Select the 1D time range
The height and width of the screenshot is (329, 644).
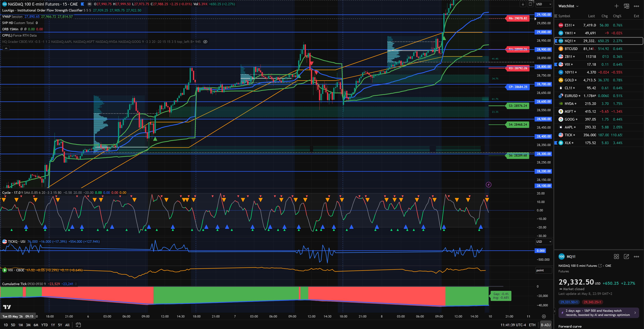6,325
